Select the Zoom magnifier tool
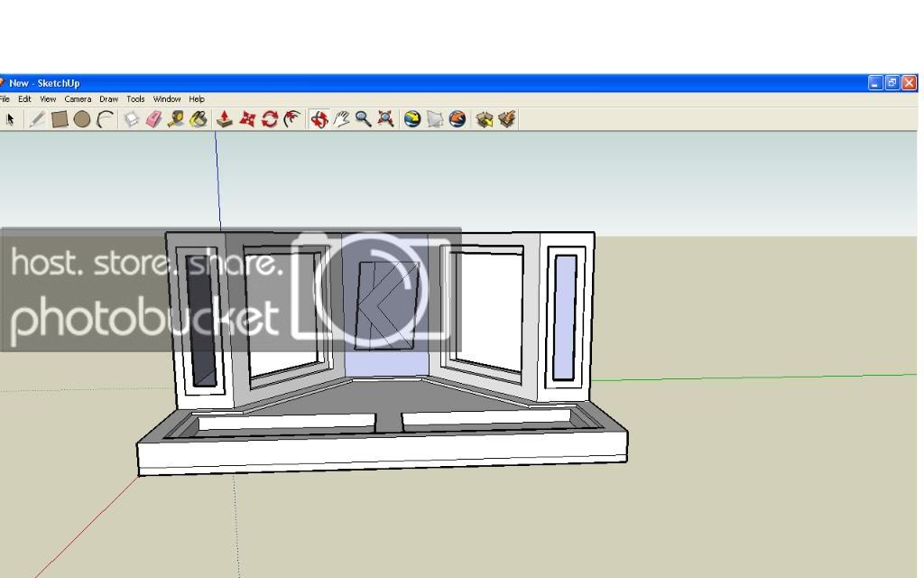Screen dimensions: 924x578 click(363, 120)
